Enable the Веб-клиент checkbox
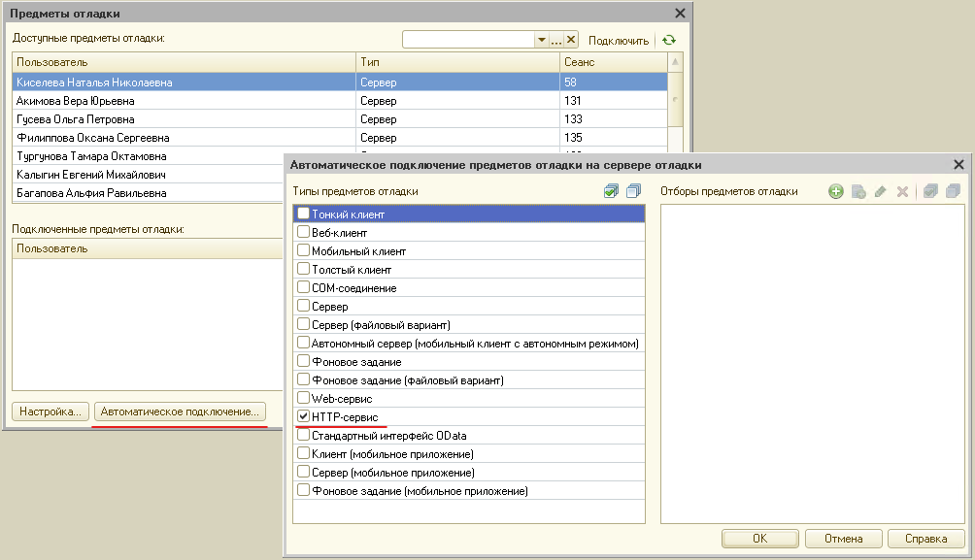This screenshot has height=560, width=975. click(x=303, y=232)
